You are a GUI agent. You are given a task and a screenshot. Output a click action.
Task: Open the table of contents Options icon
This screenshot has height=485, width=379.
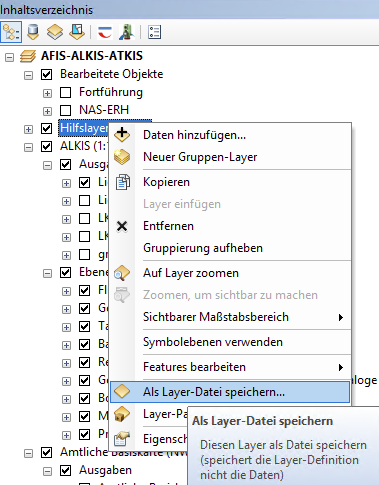click(154, 32)
